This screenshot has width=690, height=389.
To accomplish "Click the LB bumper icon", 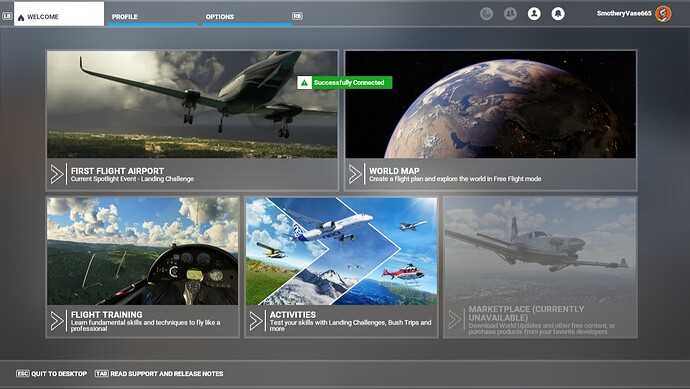I will tap(7, 16).
